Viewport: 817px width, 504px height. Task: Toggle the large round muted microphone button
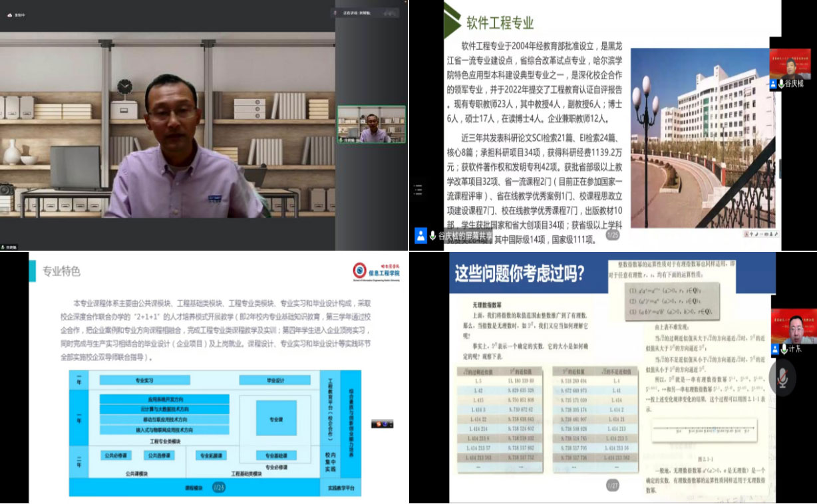pos(782,377)
